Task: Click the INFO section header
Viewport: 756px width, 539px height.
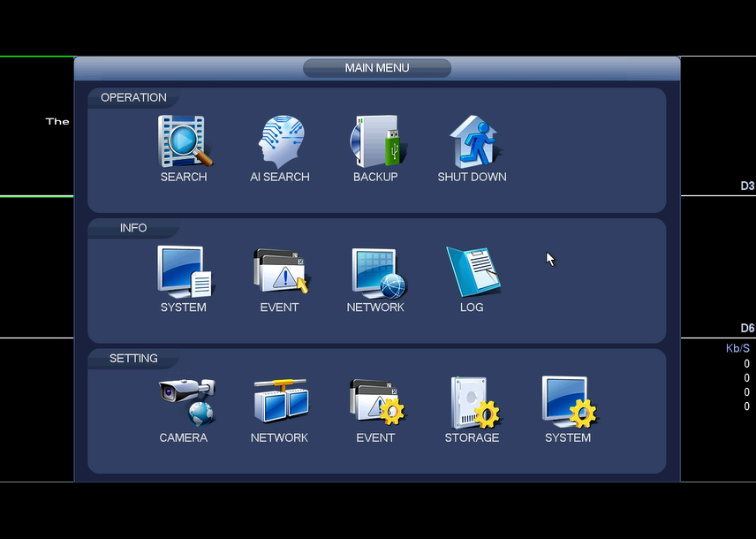Action: click(x=133, y=228)
